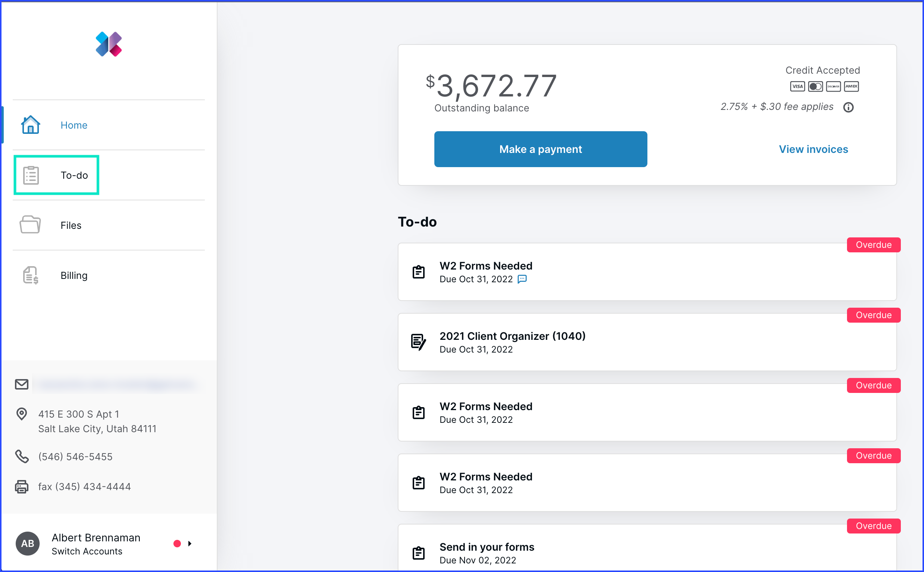
Task: Expand the arrow next to Switch Accounts
Action: pos(190,543)
